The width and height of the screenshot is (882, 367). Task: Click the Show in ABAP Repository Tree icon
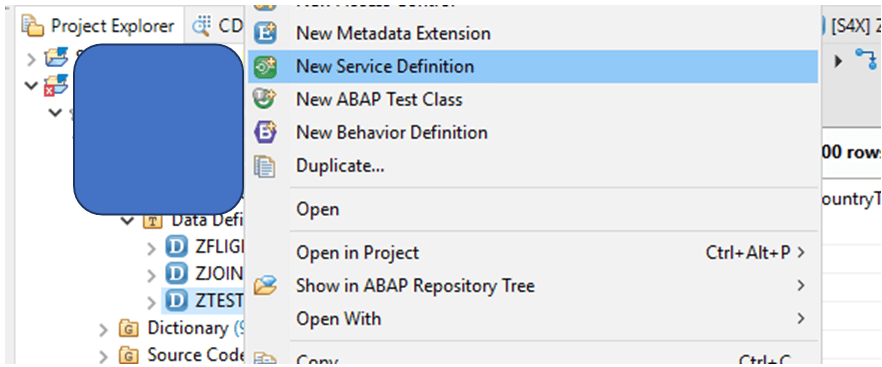click(x=266, y=286)
